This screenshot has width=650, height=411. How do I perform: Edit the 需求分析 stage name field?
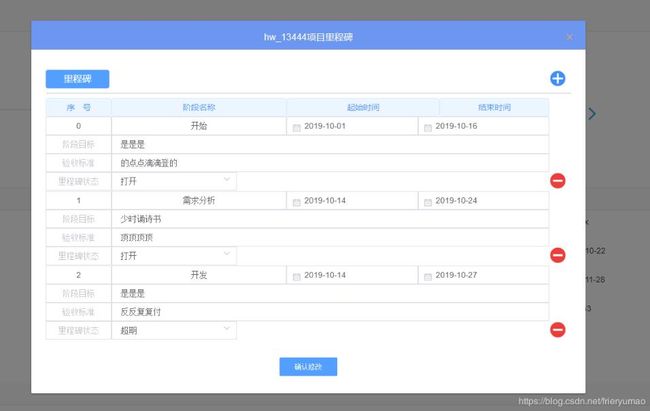click(x=199, y=200)
